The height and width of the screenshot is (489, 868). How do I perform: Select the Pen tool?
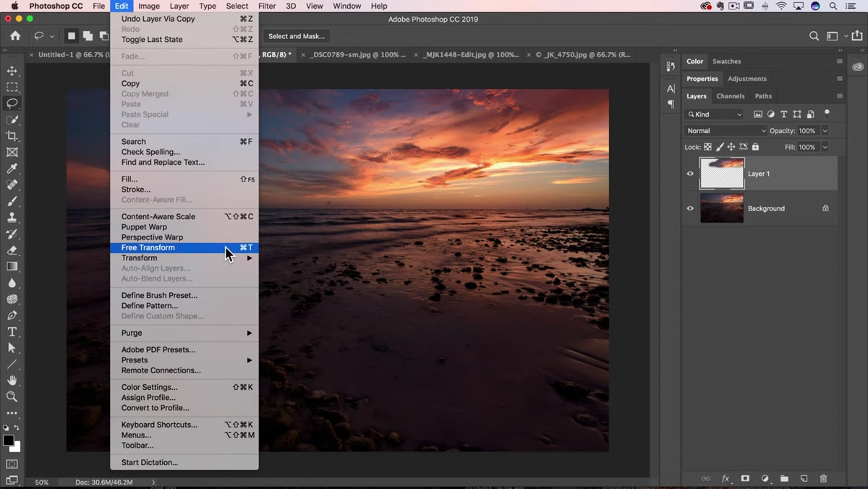point(12,315)
